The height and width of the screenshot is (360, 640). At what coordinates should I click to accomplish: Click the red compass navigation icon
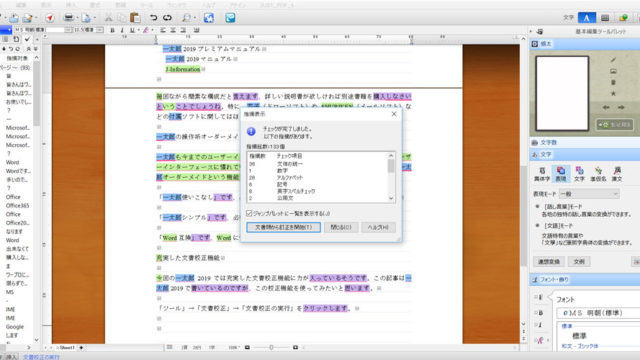click(50, 18)
